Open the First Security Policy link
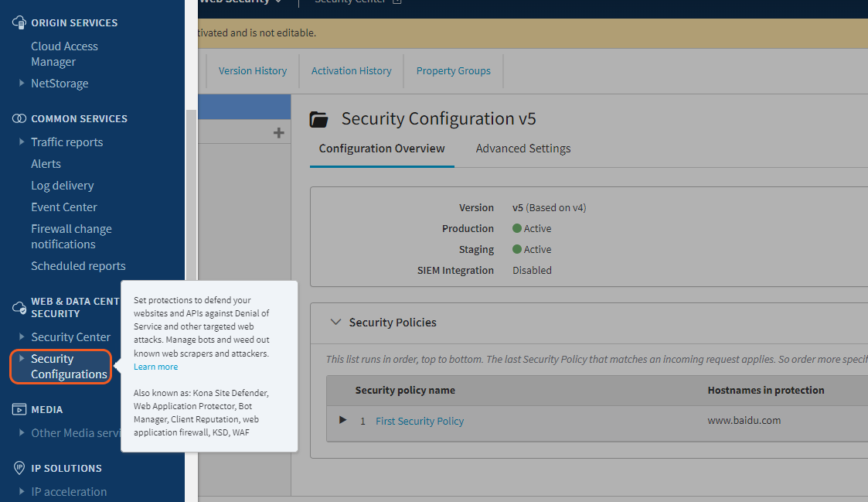The width and height of the screenshot is (868, 502). coord(420,421)
